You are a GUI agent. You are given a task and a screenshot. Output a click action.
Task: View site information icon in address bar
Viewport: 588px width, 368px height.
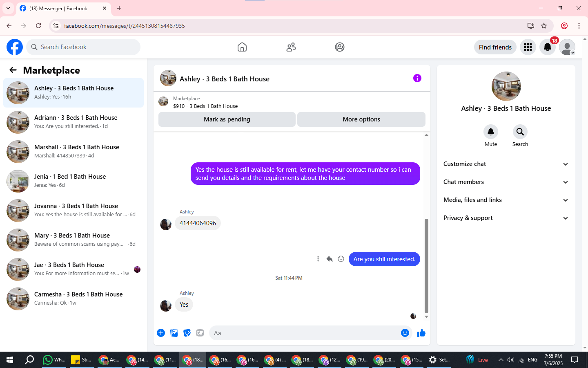coord(56,26)
